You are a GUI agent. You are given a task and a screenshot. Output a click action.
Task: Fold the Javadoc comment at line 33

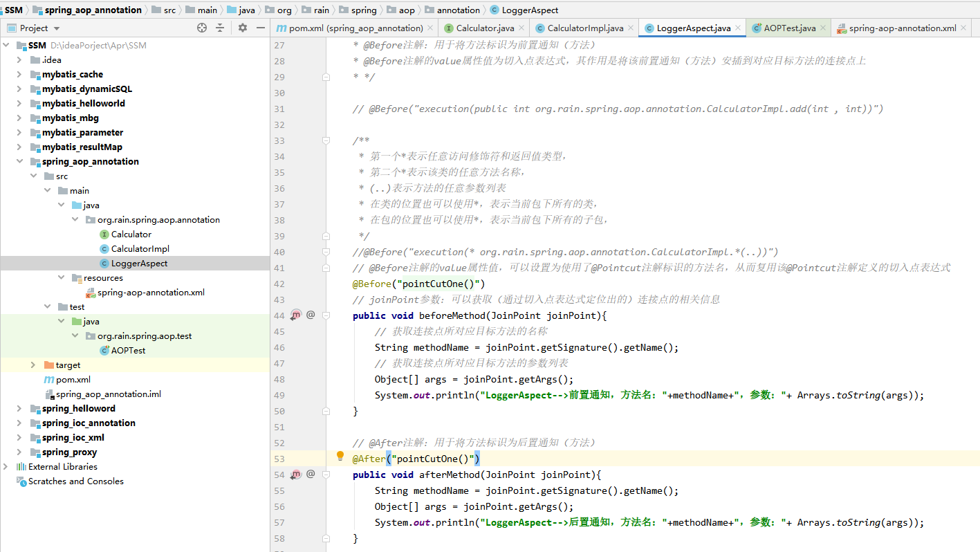click(326, 140)
